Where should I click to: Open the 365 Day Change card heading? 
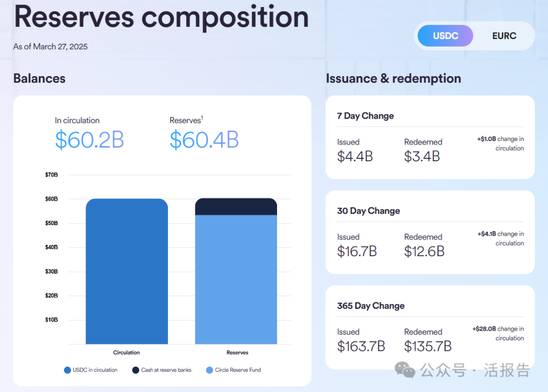coord(371,306)
